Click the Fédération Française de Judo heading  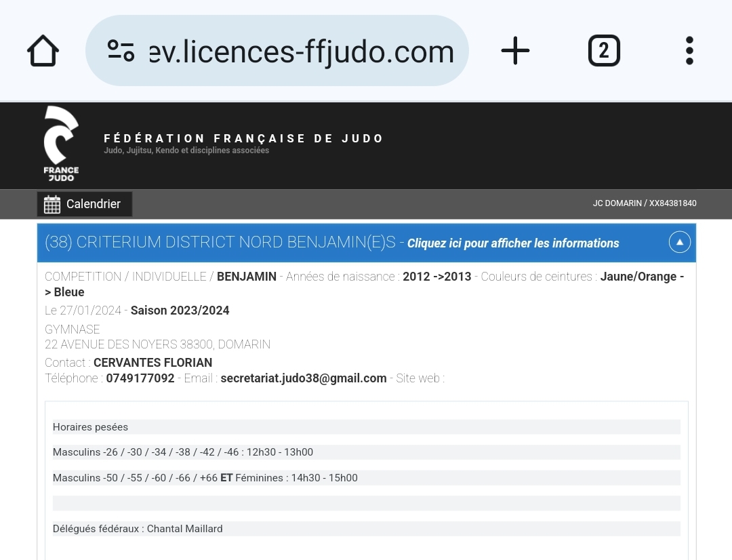pos(243,138)
